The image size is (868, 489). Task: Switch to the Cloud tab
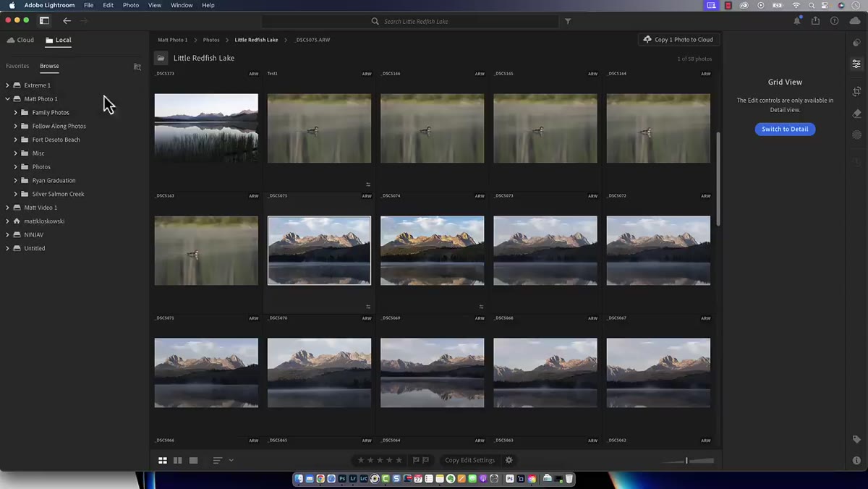point(20,40)
